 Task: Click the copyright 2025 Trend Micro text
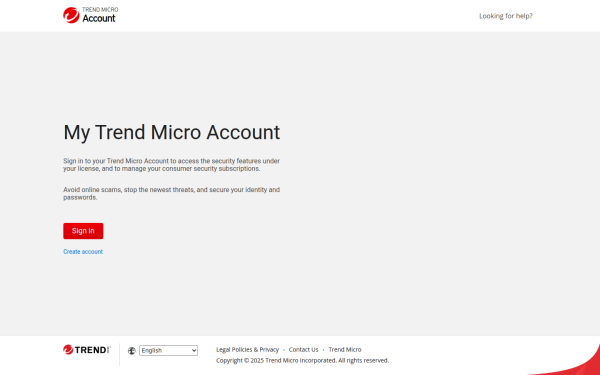point(302,360)
